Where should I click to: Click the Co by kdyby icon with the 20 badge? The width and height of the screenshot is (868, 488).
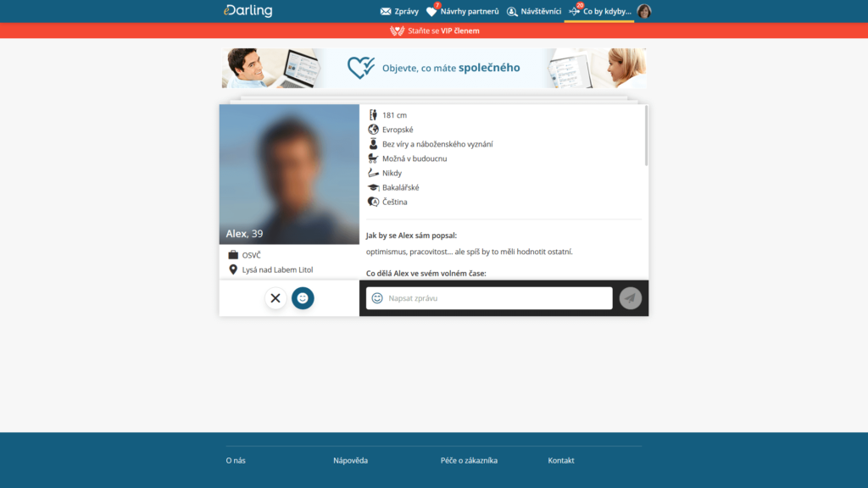tap(575, 10)
